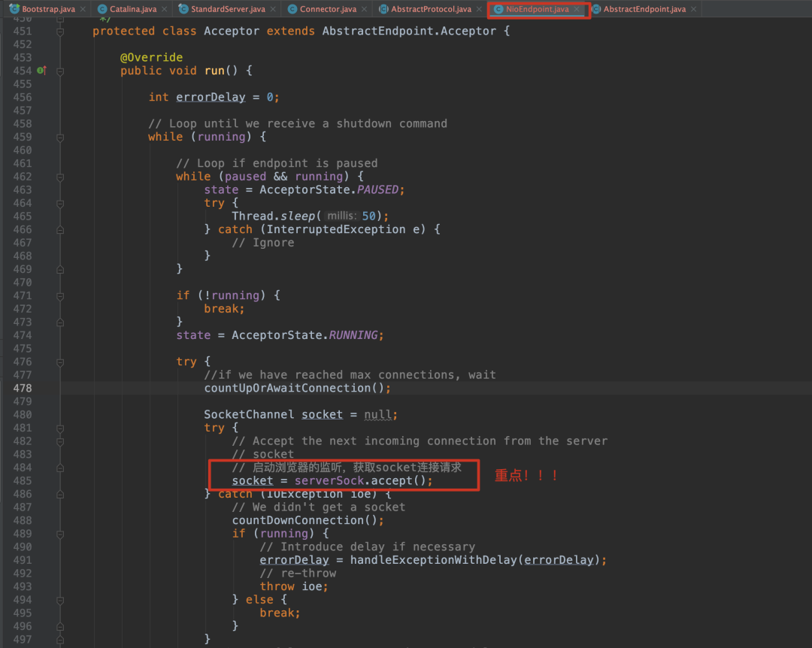Collapse the Acceptor class fold on line 451
The height and width of the screenshot is (648, 812).
point(60,32)
